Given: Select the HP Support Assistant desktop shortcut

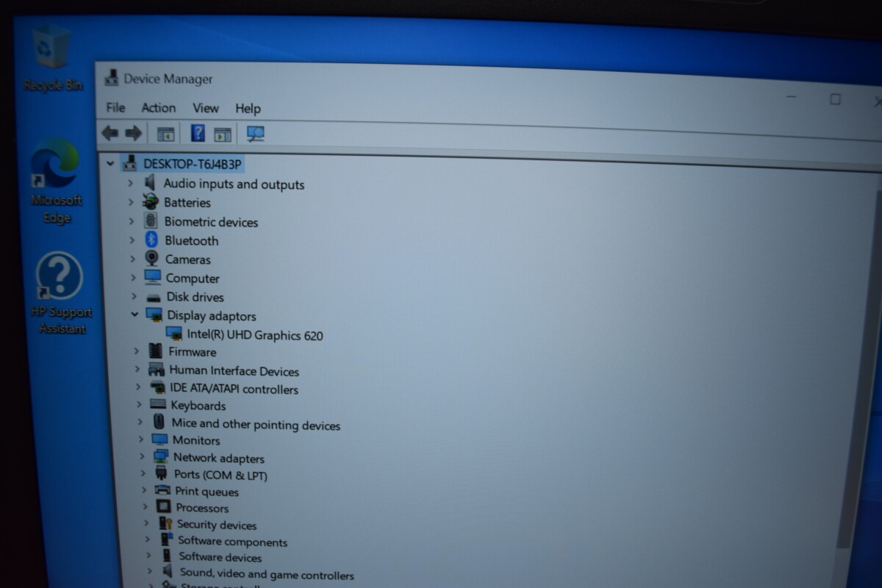Looking at the screenshot, I should coord(61,293).
